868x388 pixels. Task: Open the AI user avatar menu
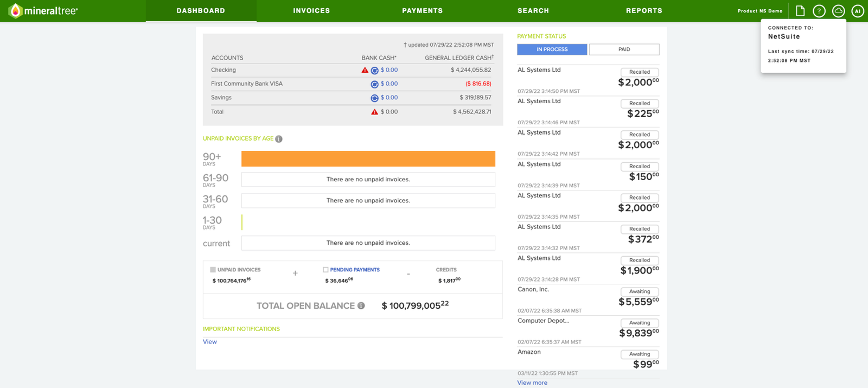click(x=858, y=11)
